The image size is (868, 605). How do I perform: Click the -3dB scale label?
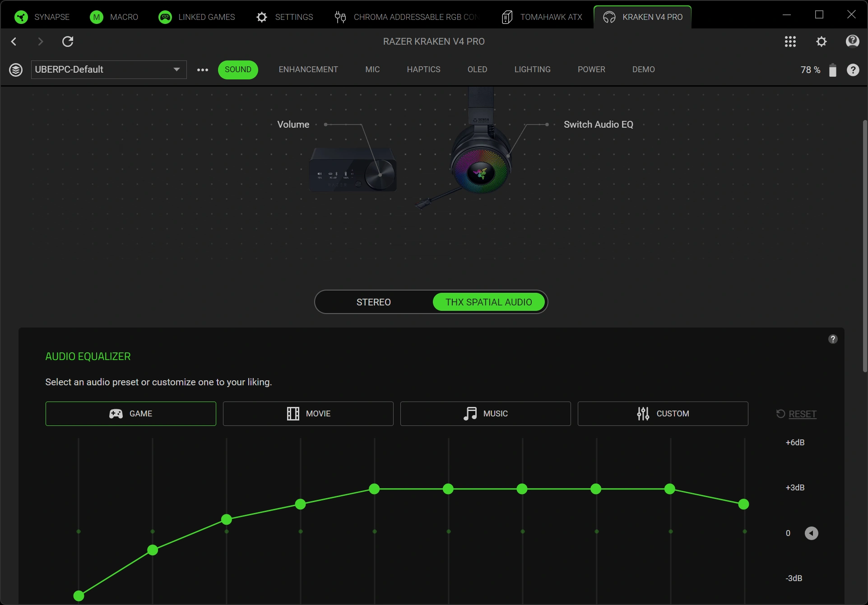(x=794, y=578)
